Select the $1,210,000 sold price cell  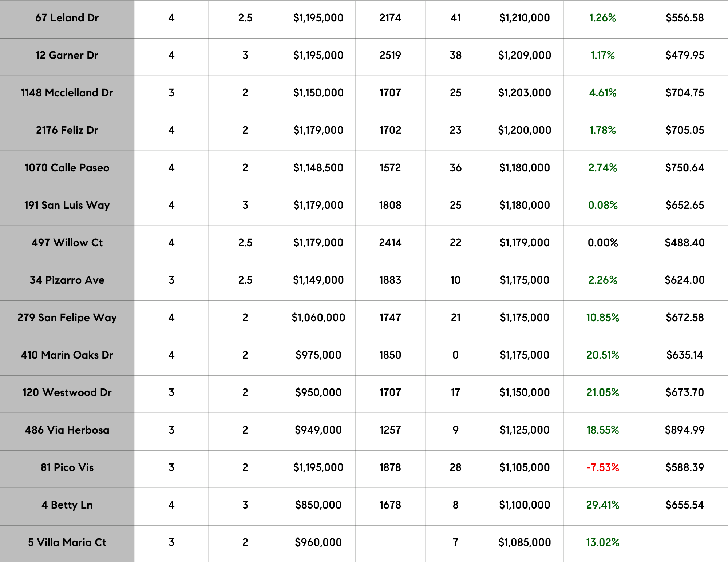524,18
